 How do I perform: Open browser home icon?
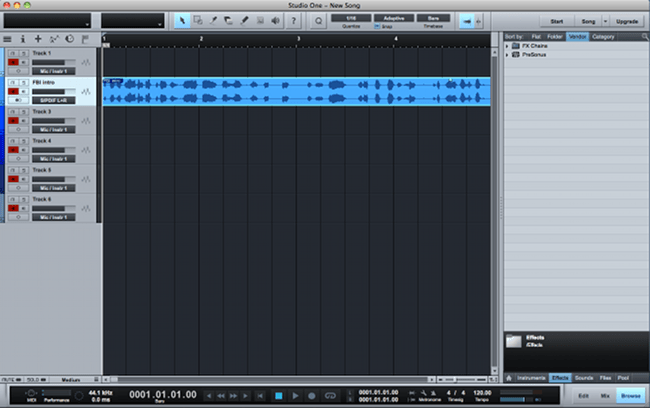pyautogui.click(x=509, y=378)
